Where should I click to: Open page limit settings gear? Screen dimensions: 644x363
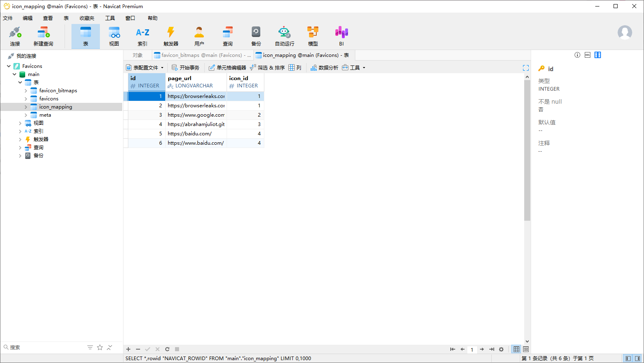pyautogui.click(x=501, y=349)
